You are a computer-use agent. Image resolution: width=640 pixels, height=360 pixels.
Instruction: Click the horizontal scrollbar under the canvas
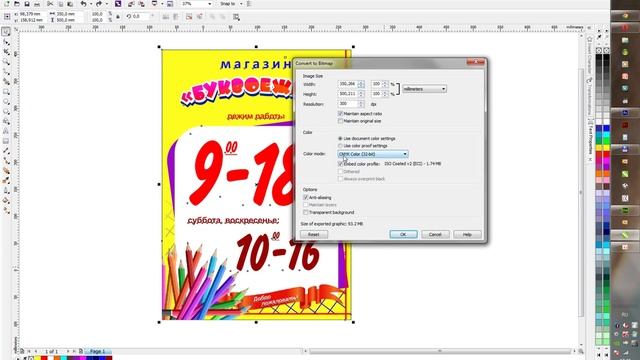440,351
